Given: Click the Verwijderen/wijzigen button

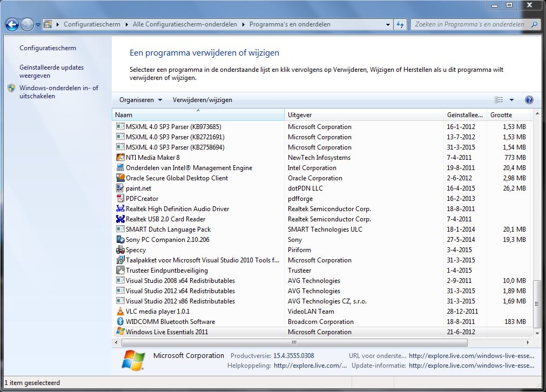Looking at the screenshot, I should point(203,100).
